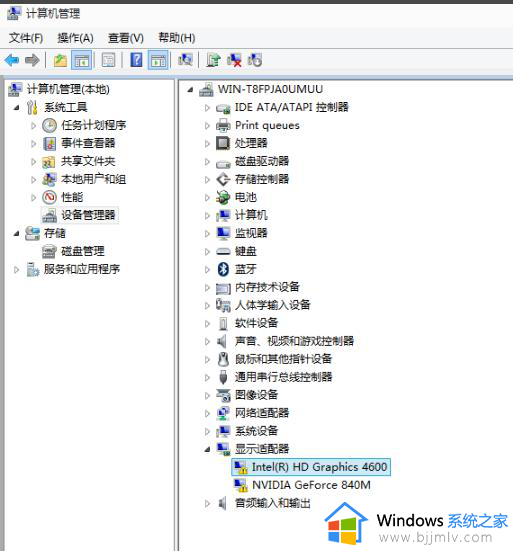Click the mouse icon beside 鼠标和其他指针设备
The image size is (513, 551).
tap(223, 359)
